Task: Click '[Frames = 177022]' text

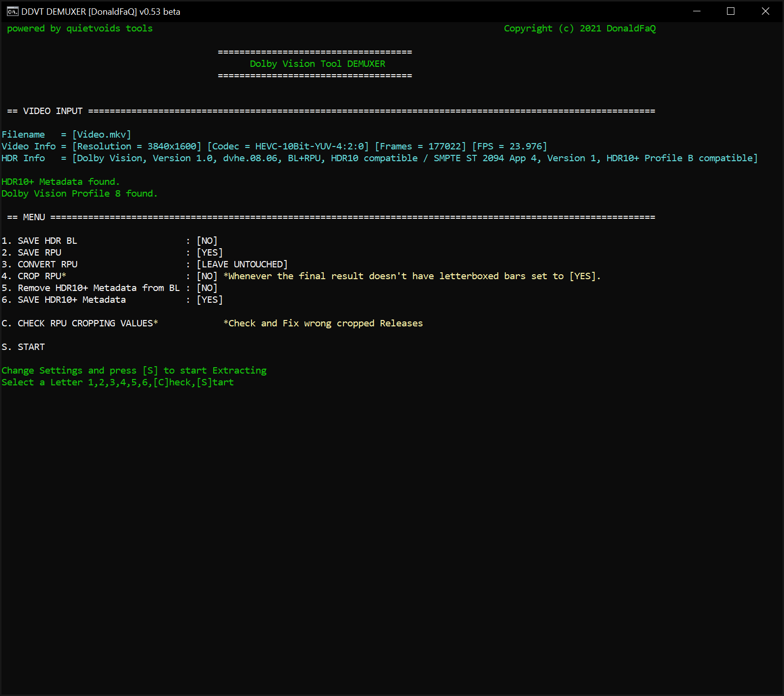Action: [420, 146]
